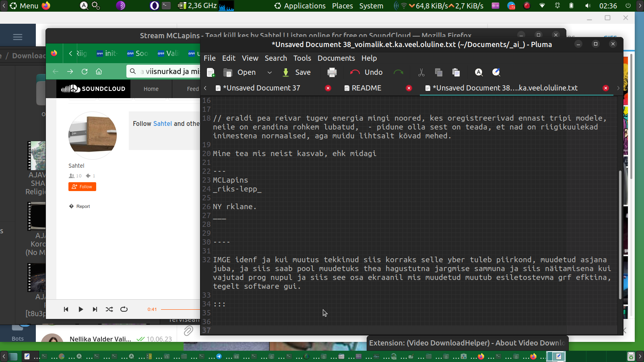Click the Print icon in toolbar
Viewport: 644px width, 362px height.
332,72
